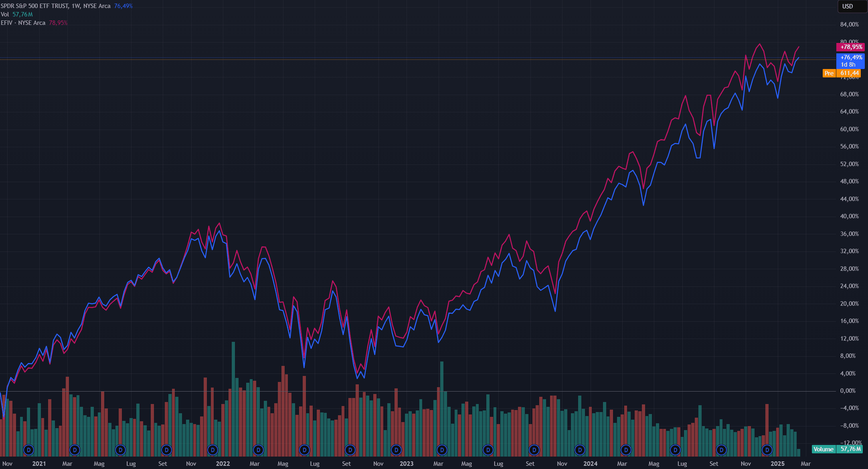
Task: Open the June 2024 dividend marker
Action: pos(675,450)
